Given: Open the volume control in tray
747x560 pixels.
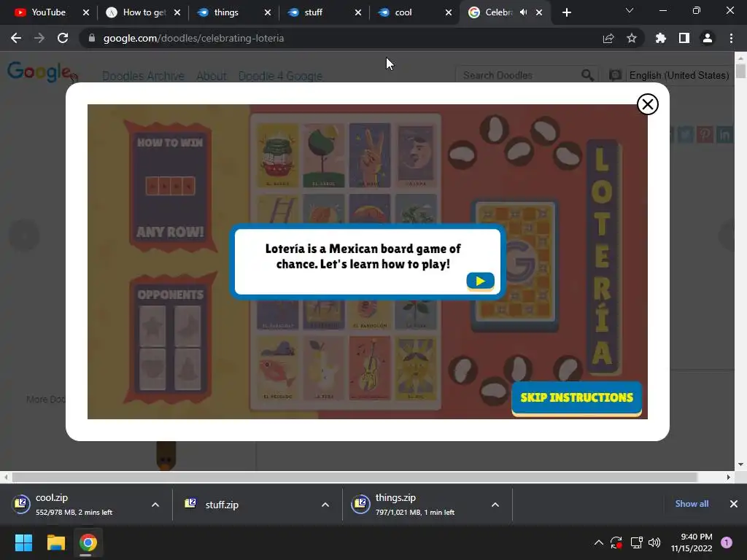Looking at the screenshot, I should (x=654, y=542).
